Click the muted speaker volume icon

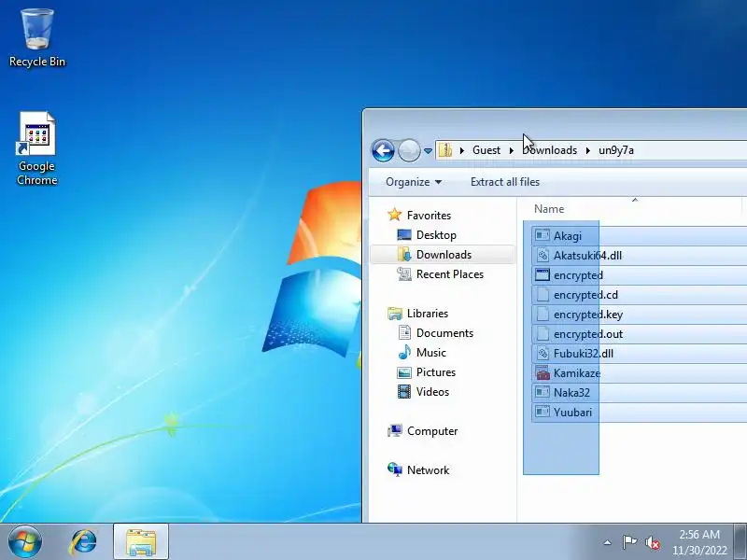click(x=652, y=543)
